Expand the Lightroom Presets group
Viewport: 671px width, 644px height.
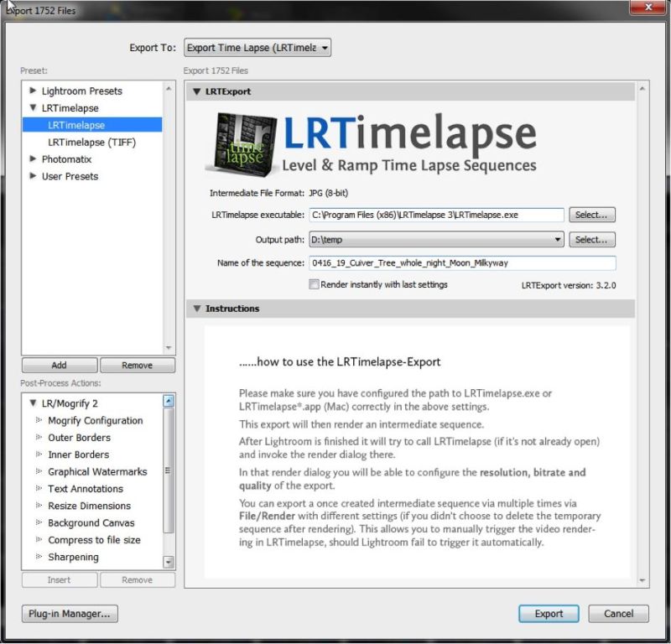[32, 91]
